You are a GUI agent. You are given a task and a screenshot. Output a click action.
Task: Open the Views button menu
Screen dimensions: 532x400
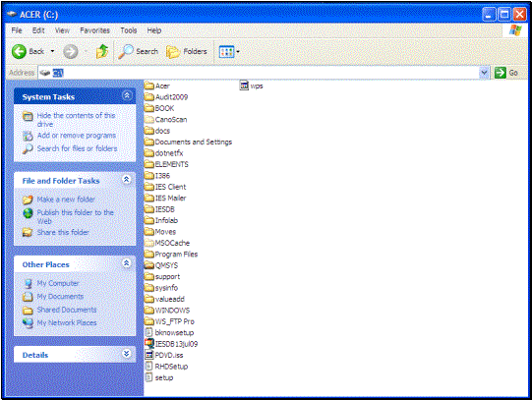point(229,51)
